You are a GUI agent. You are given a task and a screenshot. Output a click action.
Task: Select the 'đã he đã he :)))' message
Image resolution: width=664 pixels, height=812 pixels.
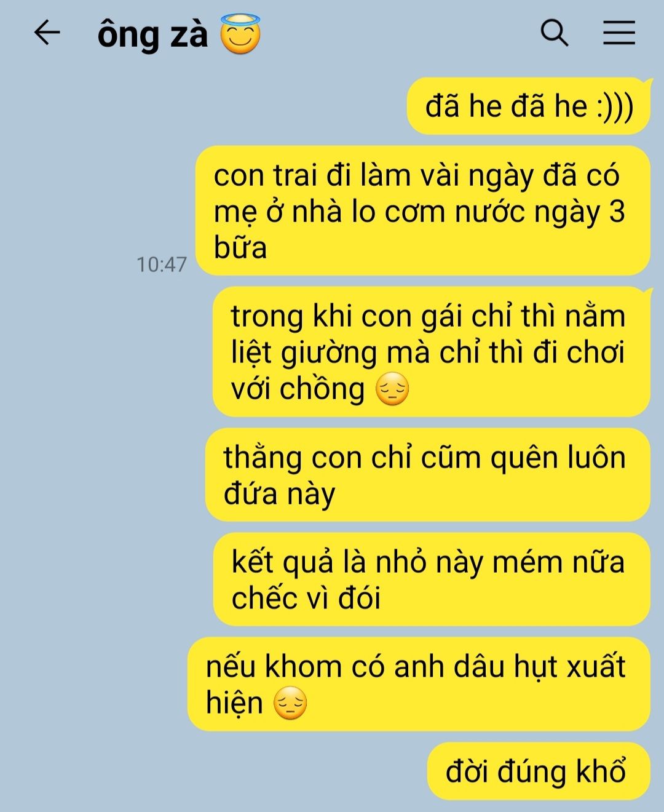point(529,106)
